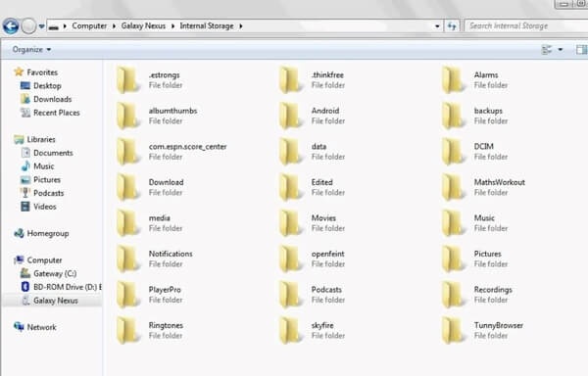This screenshot has height=376, width=588.
Task: Select the DCIM folder icon
Action: click(x=453, y=152)
